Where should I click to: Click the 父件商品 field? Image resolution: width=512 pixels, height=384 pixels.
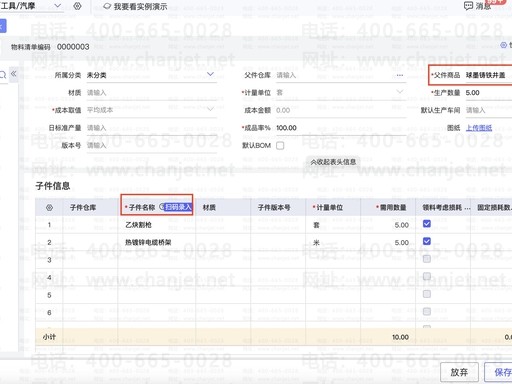[488, 75]
